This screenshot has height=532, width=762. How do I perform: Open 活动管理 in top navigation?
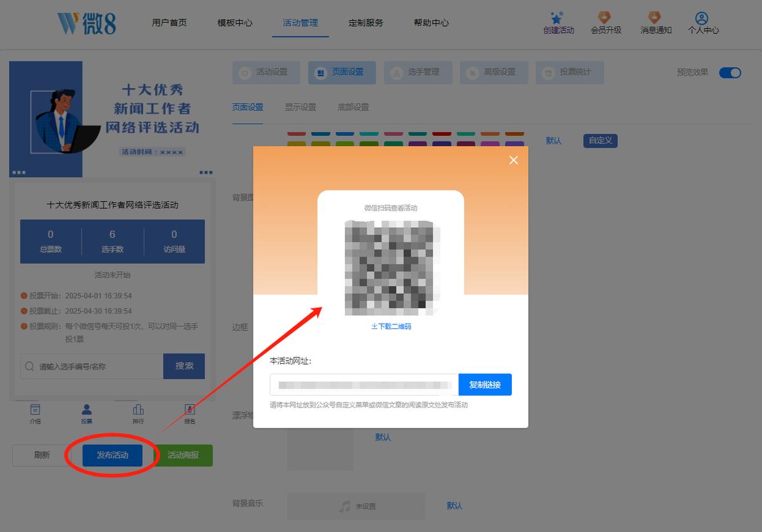tap(300, 23)
